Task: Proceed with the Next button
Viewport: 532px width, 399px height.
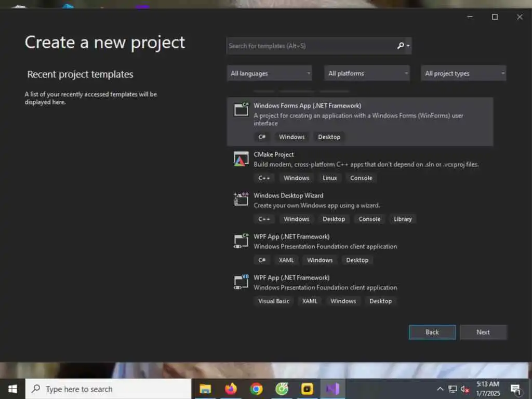Action: pos(483,332)
